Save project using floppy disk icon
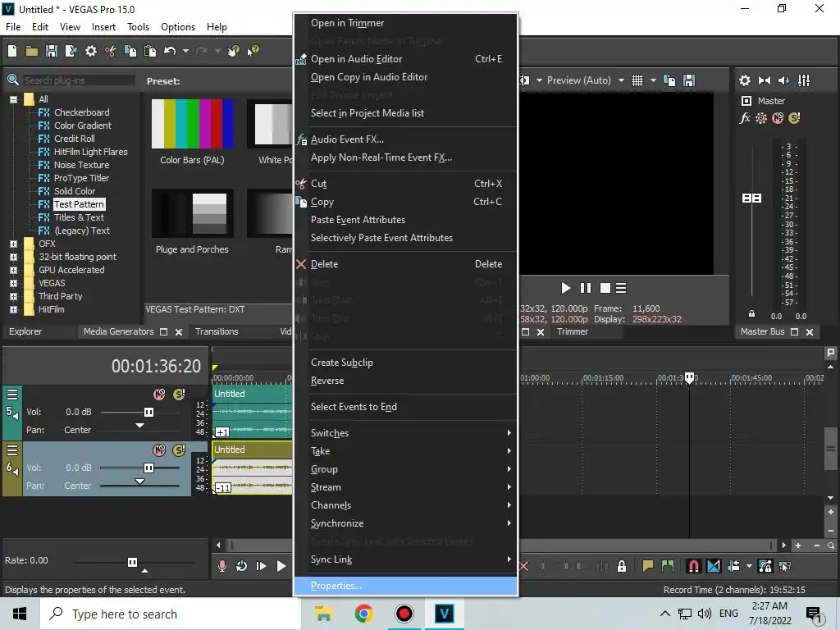 [52, 51]
